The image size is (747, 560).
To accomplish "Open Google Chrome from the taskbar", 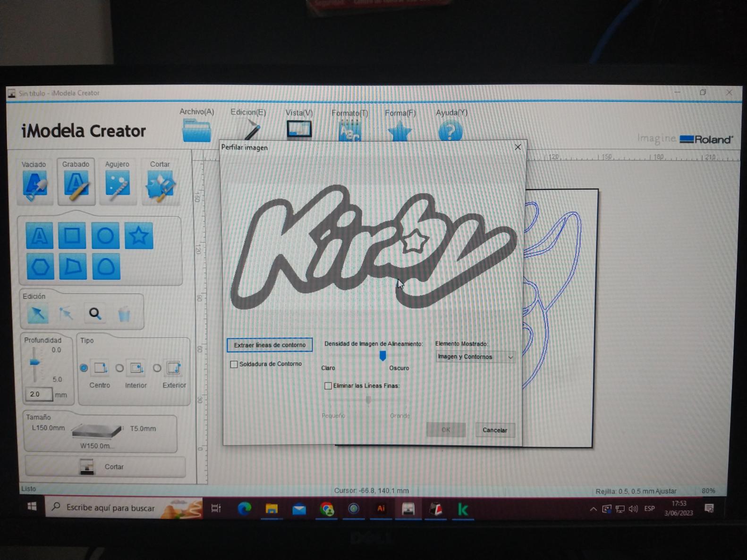I will point(327,509).
